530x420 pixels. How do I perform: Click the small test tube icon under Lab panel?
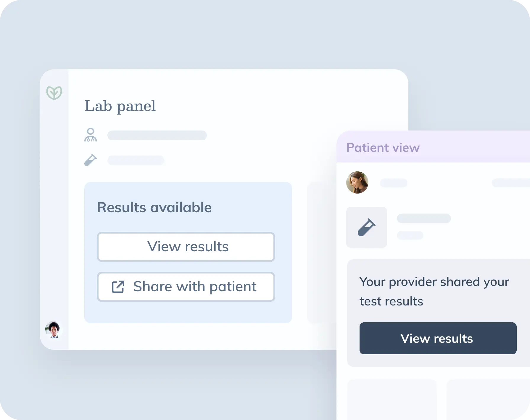91,160
